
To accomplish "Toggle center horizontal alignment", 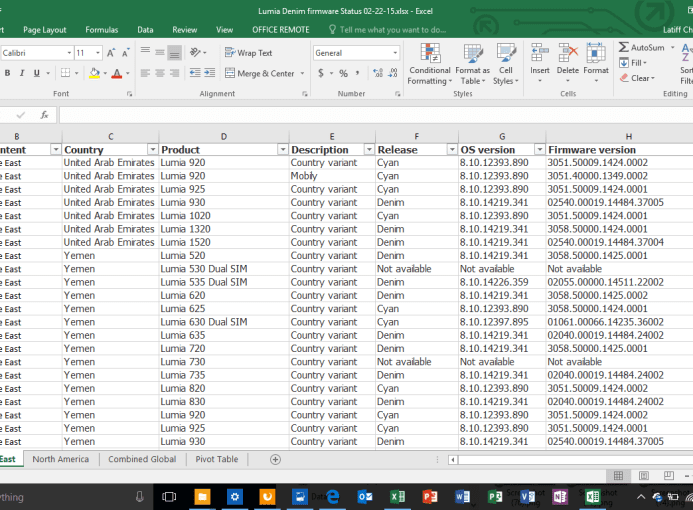I will tap(160, 73).
